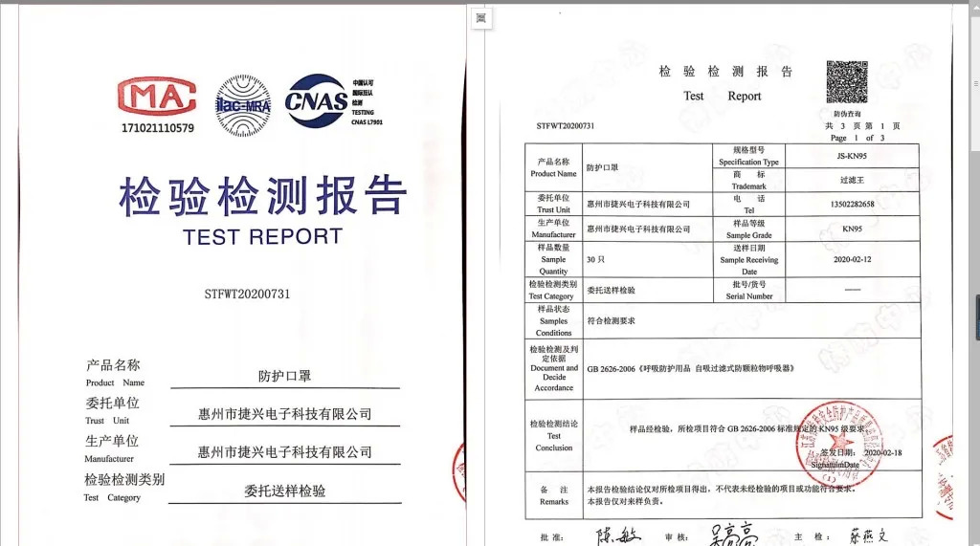Image resolution: width=980 pixels, height=546 pixels.
Task: Click the signature after 批准
Action: coord(617,536)
